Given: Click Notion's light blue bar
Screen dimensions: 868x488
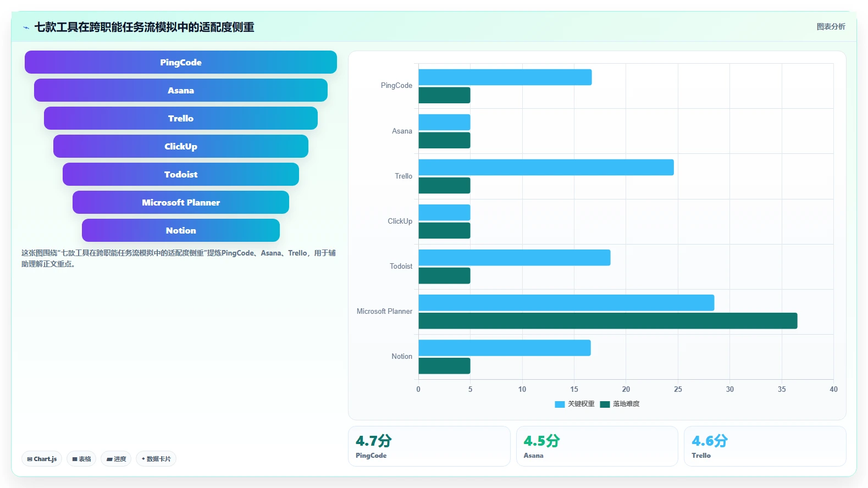Looking at the screenshot, I should [x=505, y=347].
